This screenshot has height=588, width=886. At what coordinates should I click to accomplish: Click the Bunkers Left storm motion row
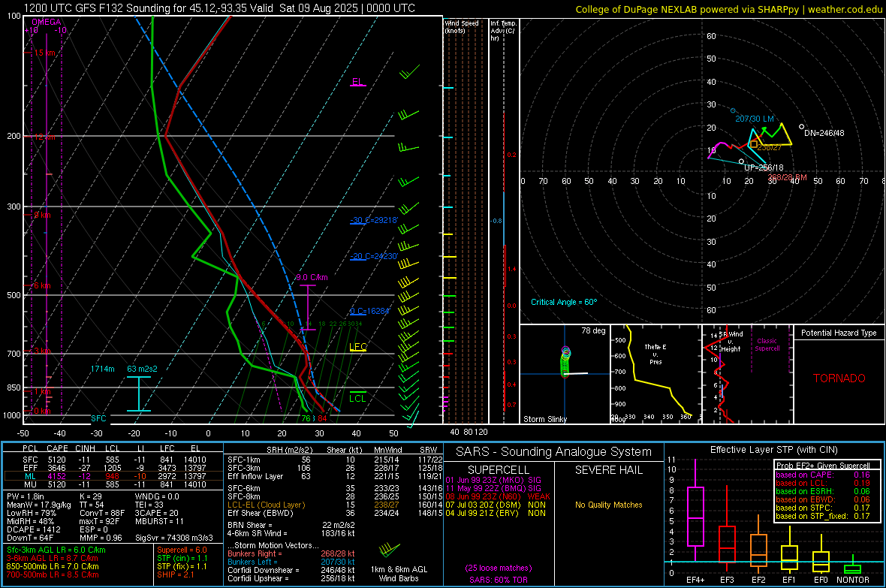pos(291,562)
